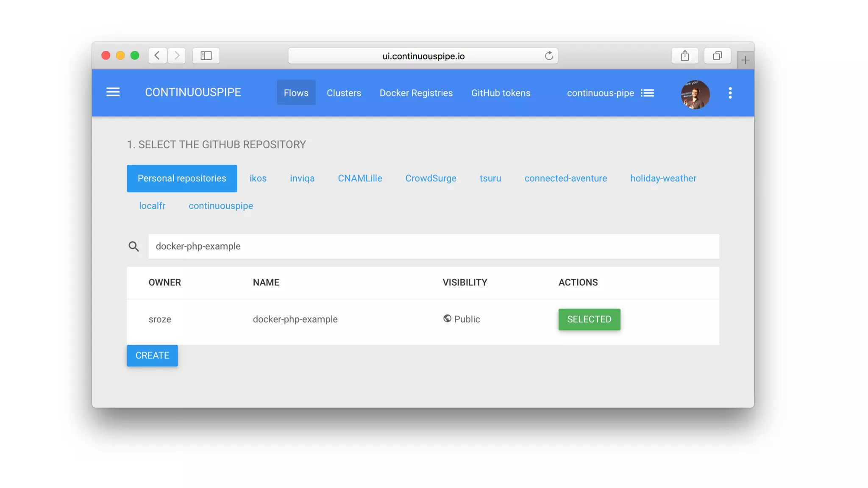Go to GitHub tokens tab

click(x=501, y=93)
